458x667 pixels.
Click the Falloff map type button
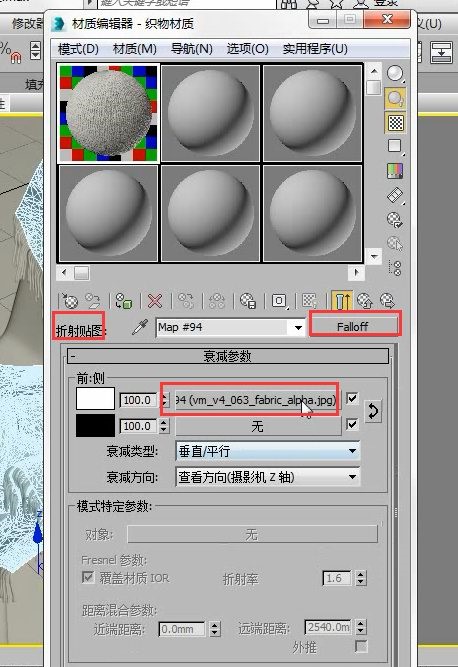pyautogui.click(x=353, y=327)
